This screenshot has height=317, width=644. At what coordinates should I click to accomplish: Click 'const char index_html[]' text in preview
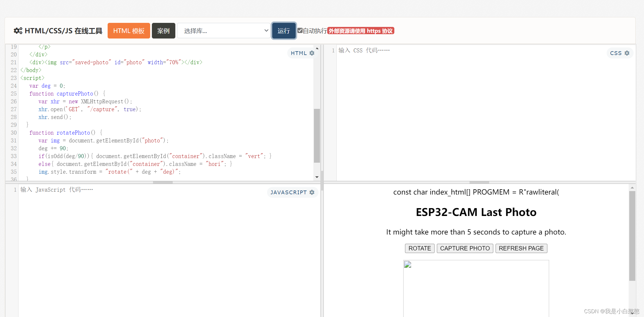click(x=432, y=192)
